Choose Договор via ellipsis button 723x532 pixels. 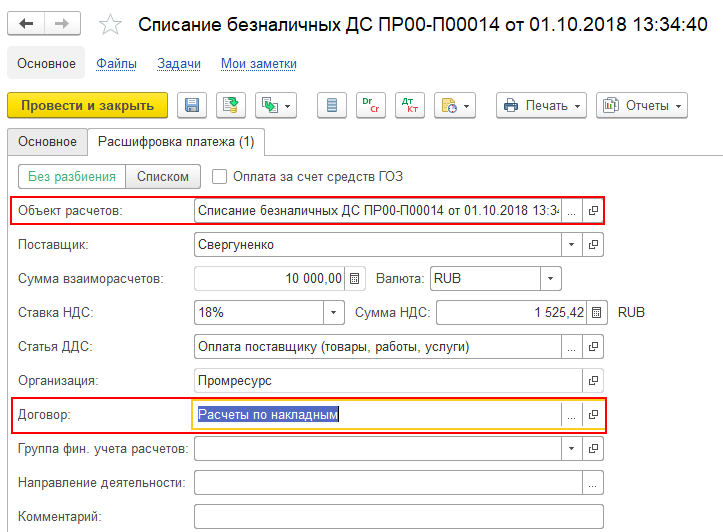(572, 415)
